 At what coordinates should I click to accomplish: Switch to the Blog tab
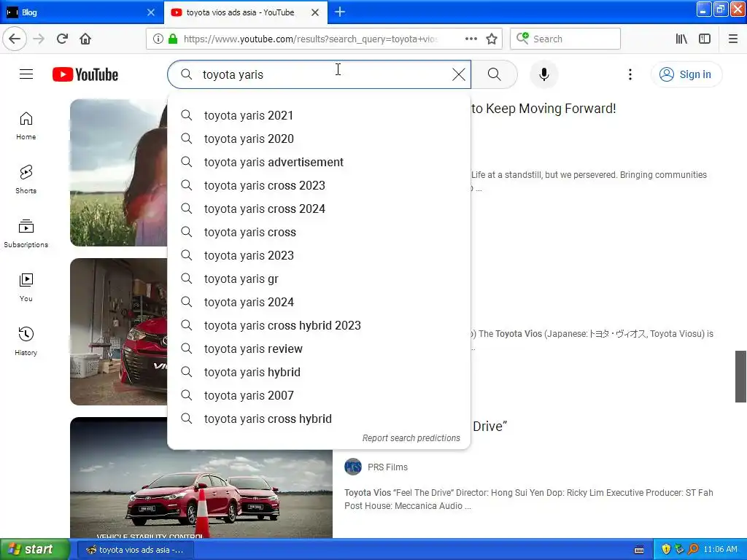click(x=82, y=12)
